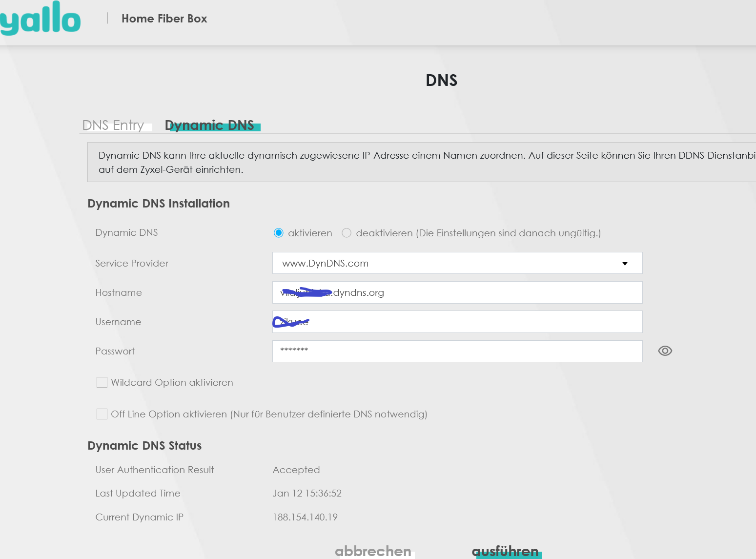Choose the deaktivieren radio option
Image resolution: width=756 pixels, height=559 pixels.
pyautogui.click(x=347, y=233)
